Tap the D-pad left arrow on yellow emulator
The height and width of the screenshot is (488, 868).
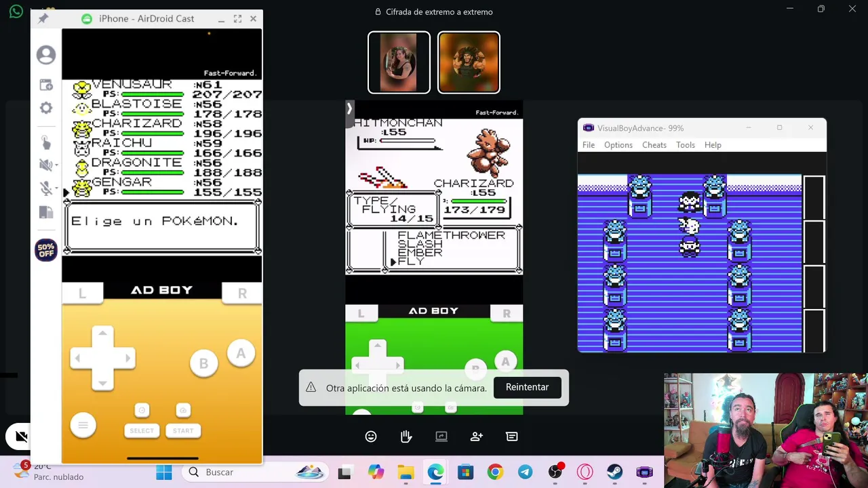pos(78,358)
